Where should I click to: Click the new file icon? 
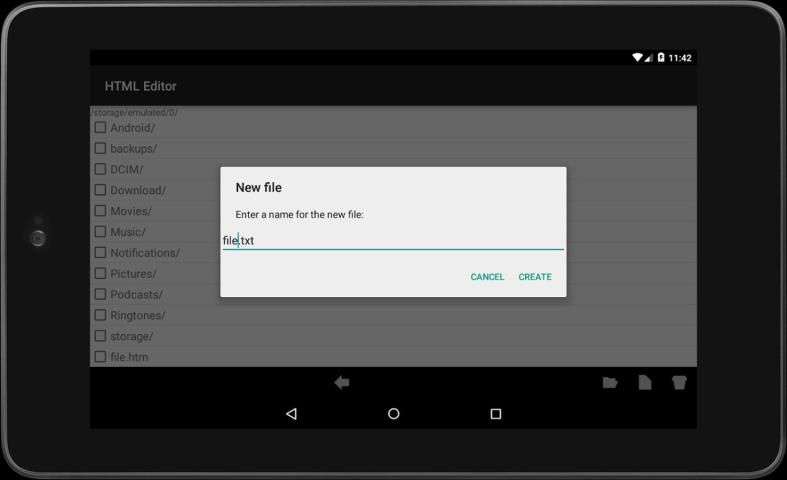pos(645,382)
